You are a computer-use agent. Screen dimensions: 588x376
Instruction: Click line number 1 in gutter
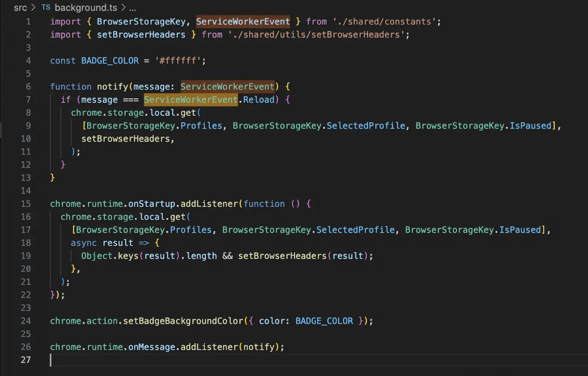click(x=28, y=21)
